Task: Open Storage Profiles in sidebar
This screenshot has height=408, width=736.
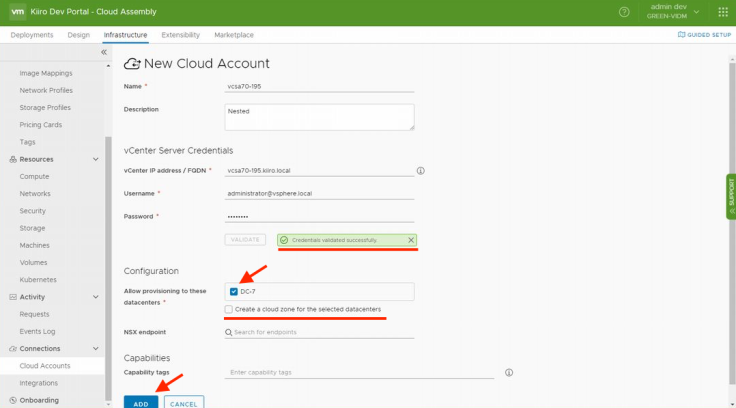Action: (x=45, y=108)
